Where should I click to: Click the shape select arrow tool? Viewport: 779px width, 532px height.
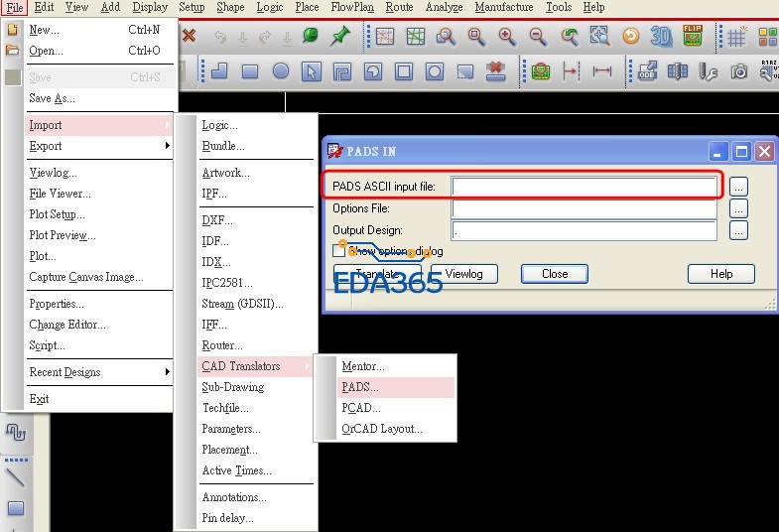312,71
